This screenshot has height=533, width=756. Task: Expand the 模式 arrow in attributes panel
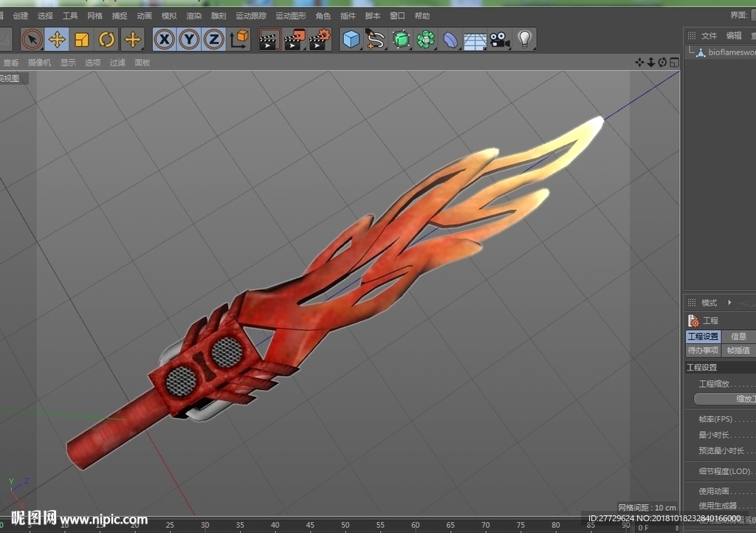tap(729, 303)
